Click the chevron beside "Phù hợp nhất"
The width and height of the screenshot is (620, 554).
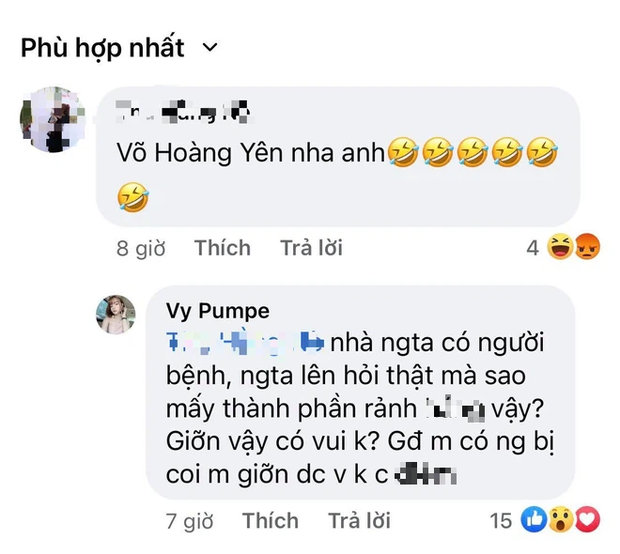click(208, 48)
